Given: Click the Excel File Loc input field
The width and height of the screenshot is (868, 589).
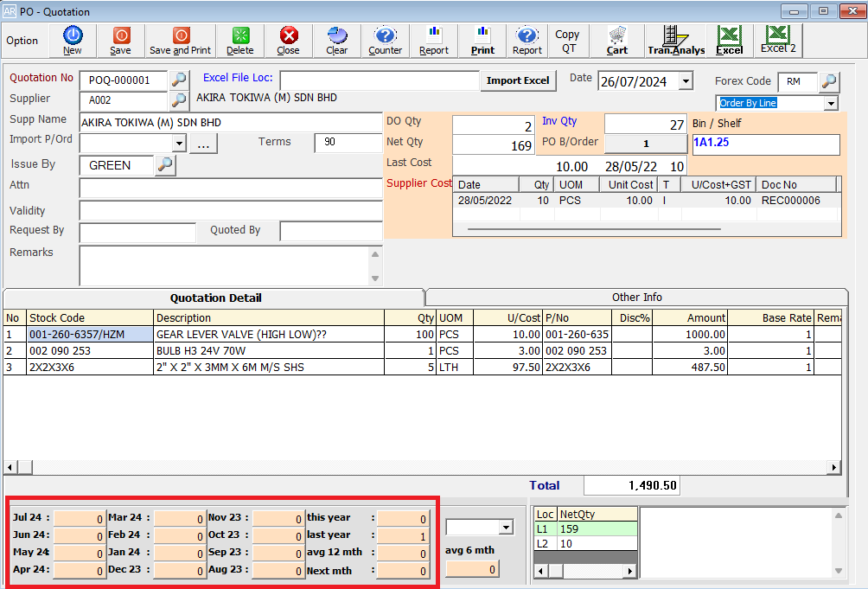Looking at the screenshot, I should tap(380, 80).
